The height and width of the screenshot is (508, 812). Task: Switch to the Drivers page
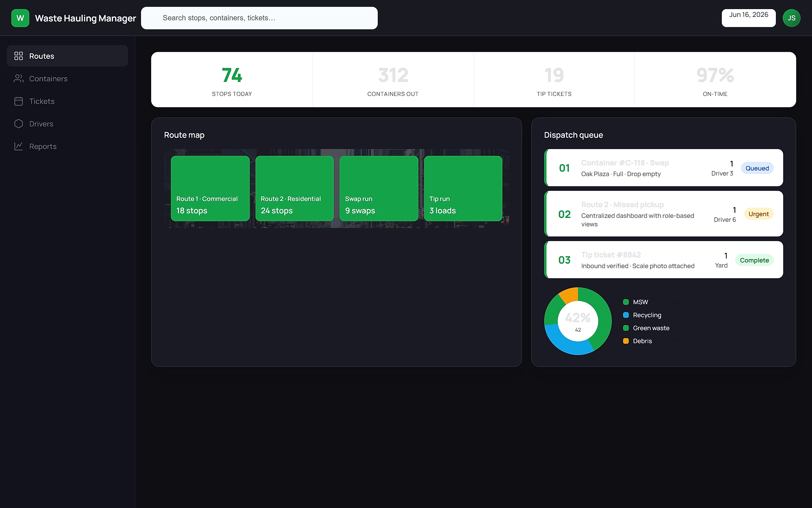[x=67, y=124]
